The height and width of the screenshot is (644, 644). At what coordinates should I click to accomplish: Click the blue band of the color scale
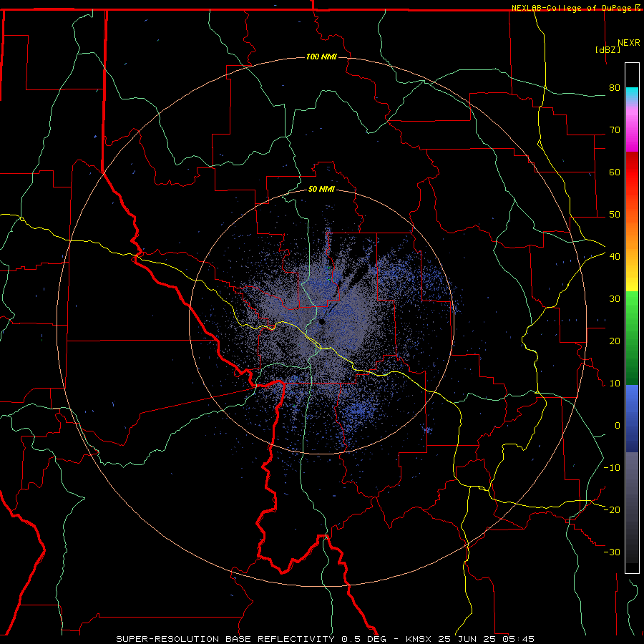tap(632, 419)
